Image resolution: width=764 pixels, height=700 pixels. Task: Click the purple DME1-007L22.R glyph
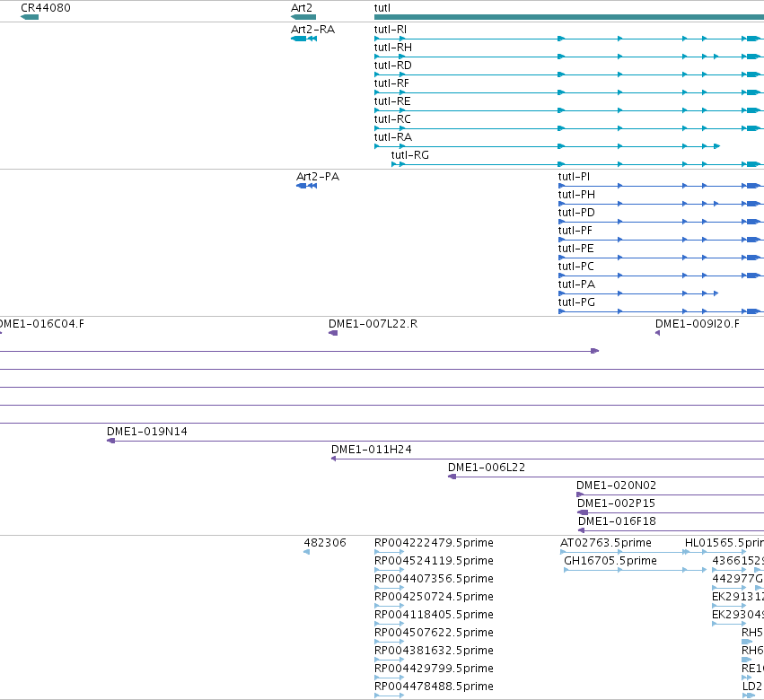tap(333, 333)
